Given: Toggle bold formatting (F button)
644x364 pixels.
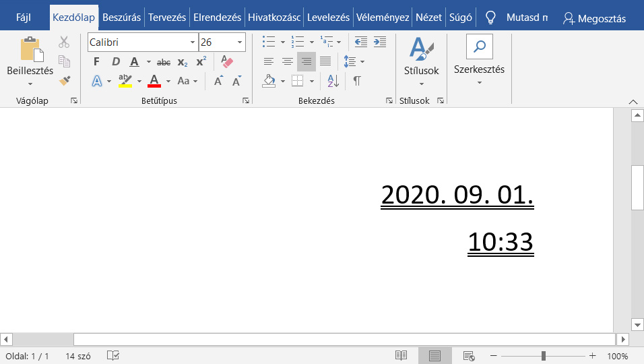Looking at the screenshot, I should point(96,62).
